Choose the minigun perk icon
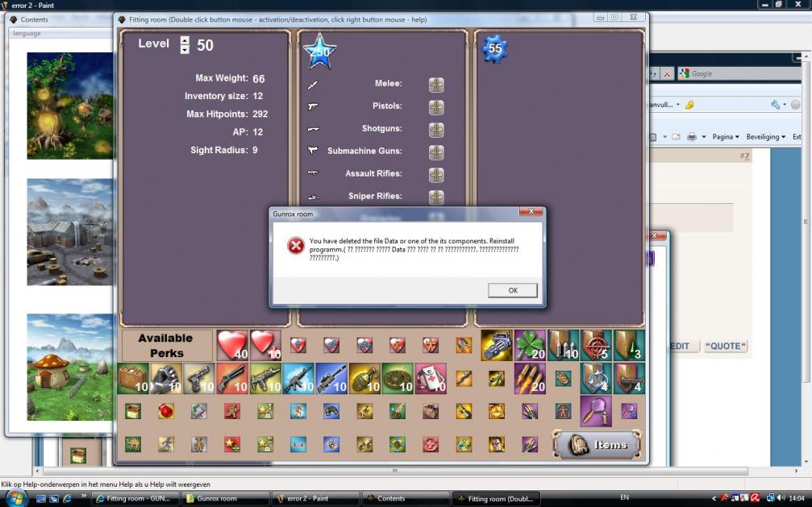 click(x=497, y=345)
